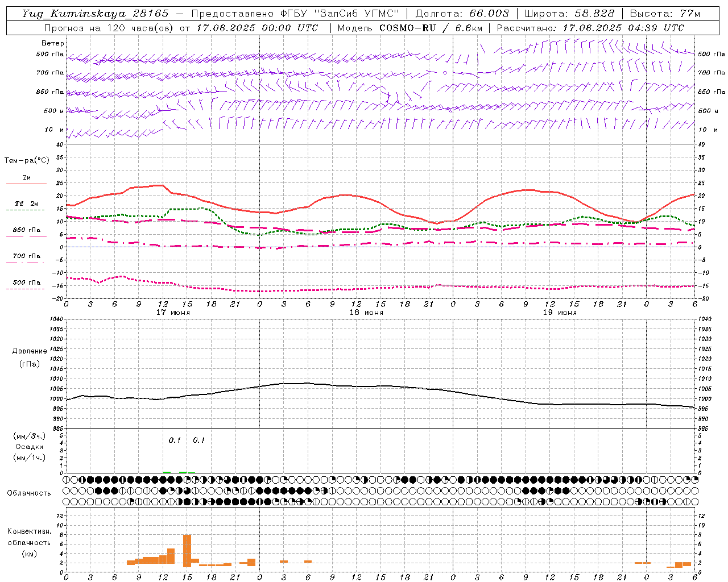This screenshot has height=582, width=728.
Task: Click the Широта: 58.828 header field
Action: pos(569,14)
